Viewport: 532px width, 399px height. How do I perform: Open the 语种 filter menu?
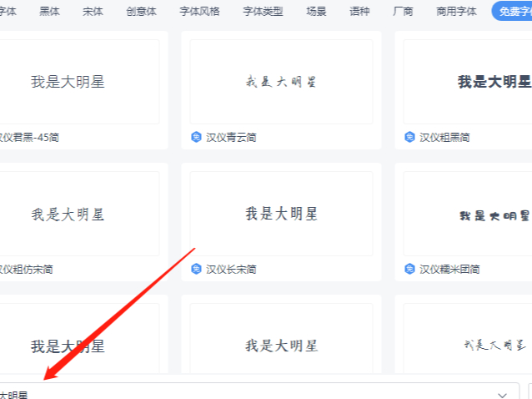(x=359, y=11)
